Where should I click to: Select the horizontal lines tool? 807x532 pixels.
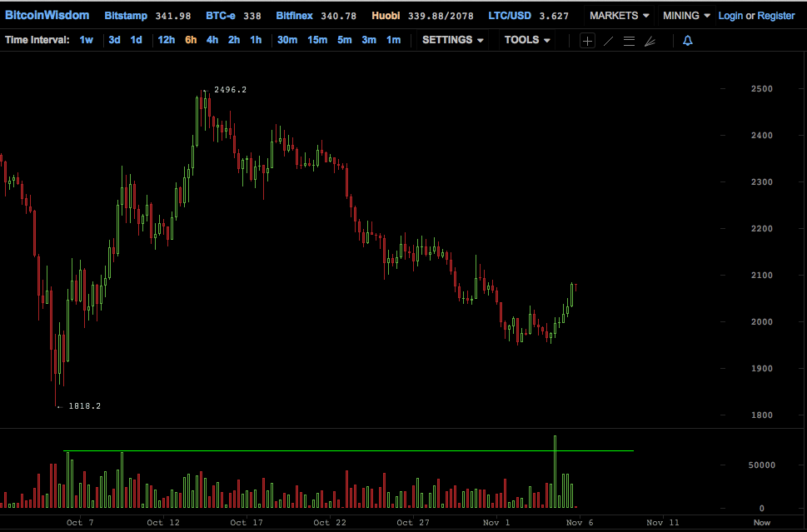point(629,41)
